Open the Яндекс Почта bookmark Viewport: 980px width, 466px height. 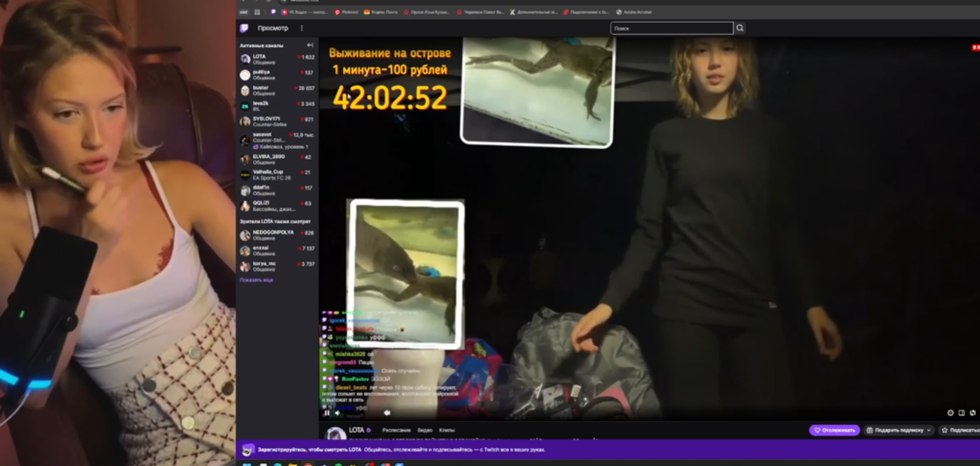381,12
